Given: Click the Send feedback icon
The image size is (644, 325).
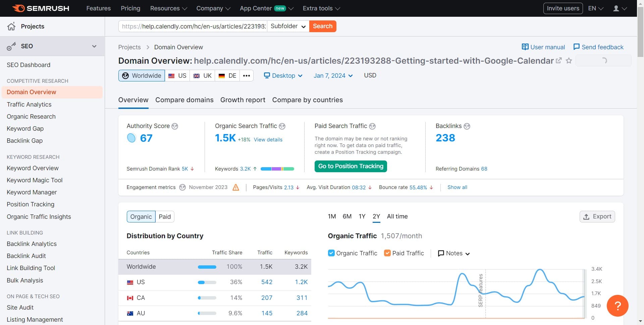Looking at the screenshot, I should [576, 47].
